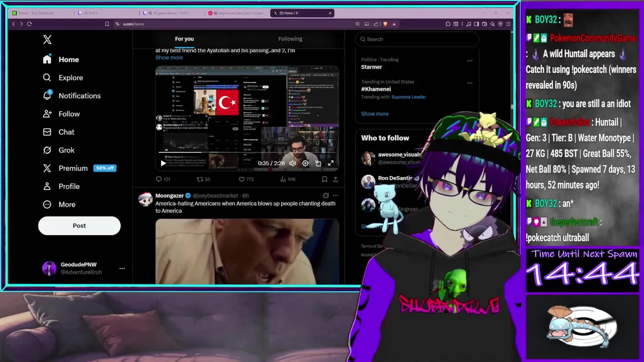Open Notifications in the sidebar
This screenshot has width=644, height=362.
(72, 96)
